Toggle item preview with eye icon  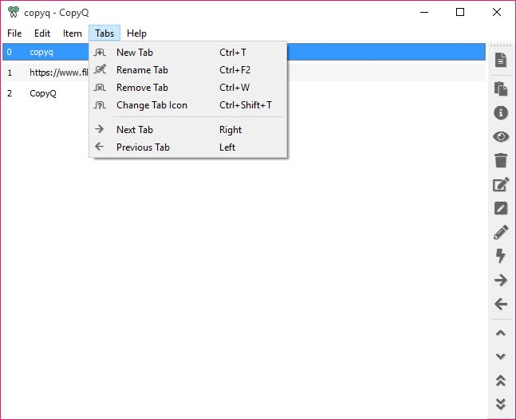pos(501,136)
